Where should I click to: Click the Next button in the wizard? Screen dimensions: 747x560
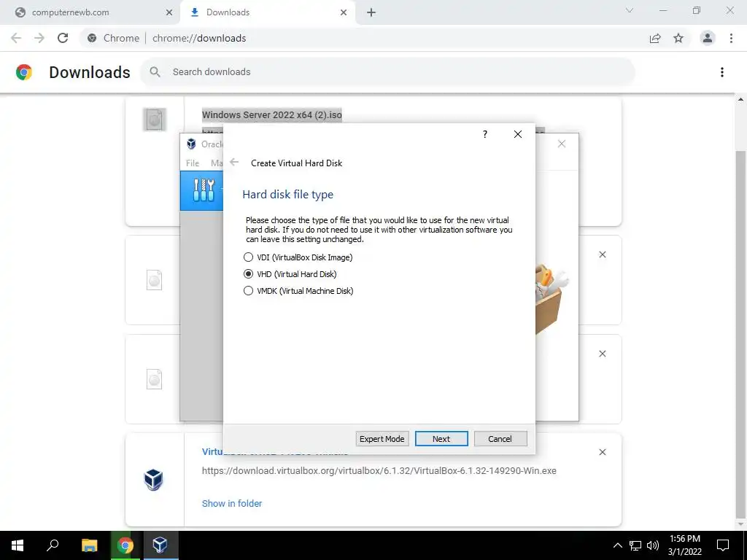pos(441,438)
